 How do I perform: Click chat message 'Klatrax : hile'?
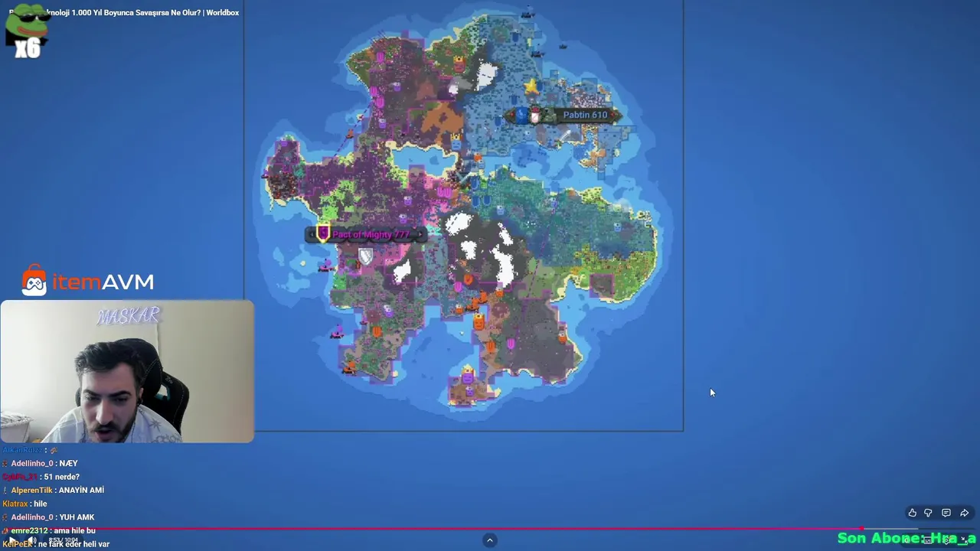pyautogui.click(x=25, y=504)
